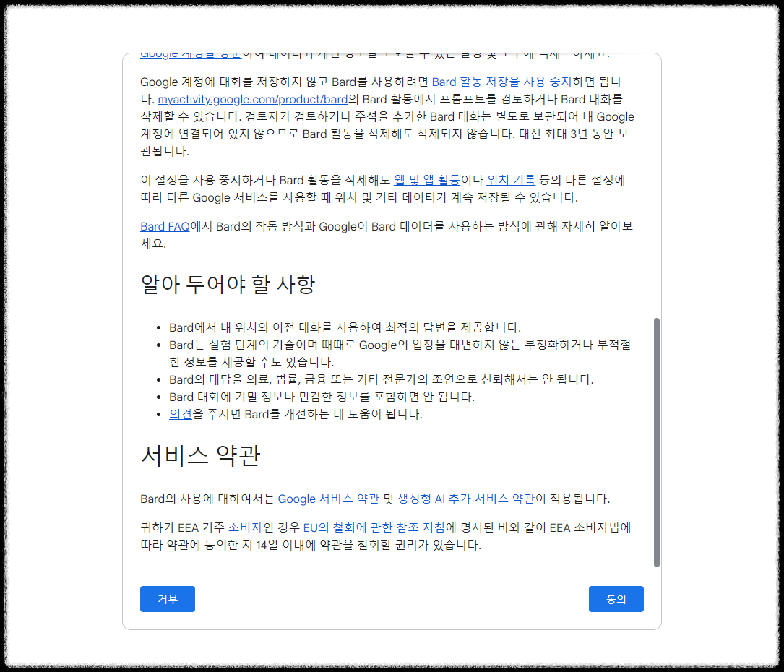Open the '소비자' definition link

pos(243,527)
